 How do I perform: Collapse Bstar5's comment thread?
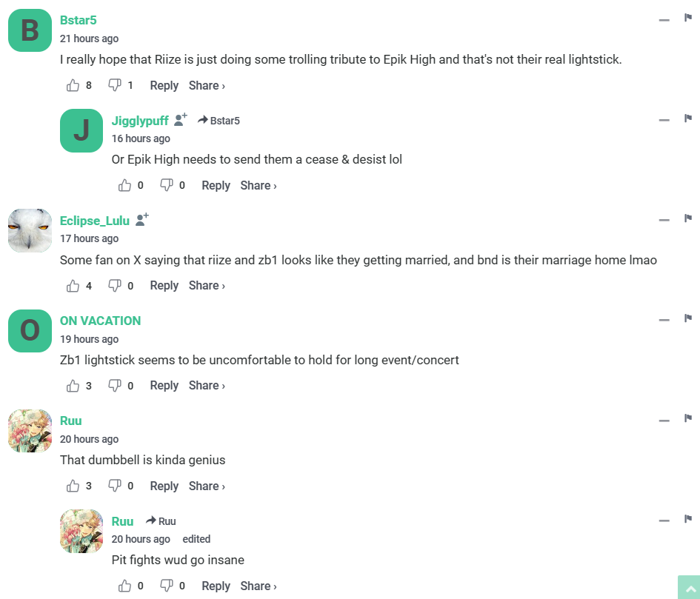point(664,20)
